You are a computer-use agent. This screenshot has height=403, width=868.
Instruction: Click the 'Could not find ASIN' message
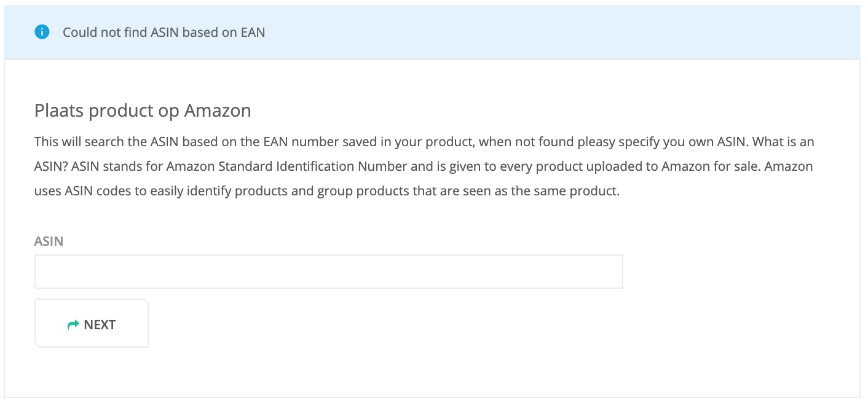[x=164, y=32]
